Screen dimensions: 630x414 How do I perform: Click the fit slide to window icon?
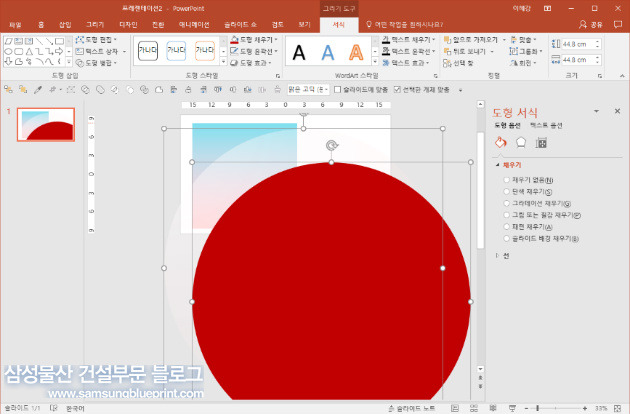[618, 408]
